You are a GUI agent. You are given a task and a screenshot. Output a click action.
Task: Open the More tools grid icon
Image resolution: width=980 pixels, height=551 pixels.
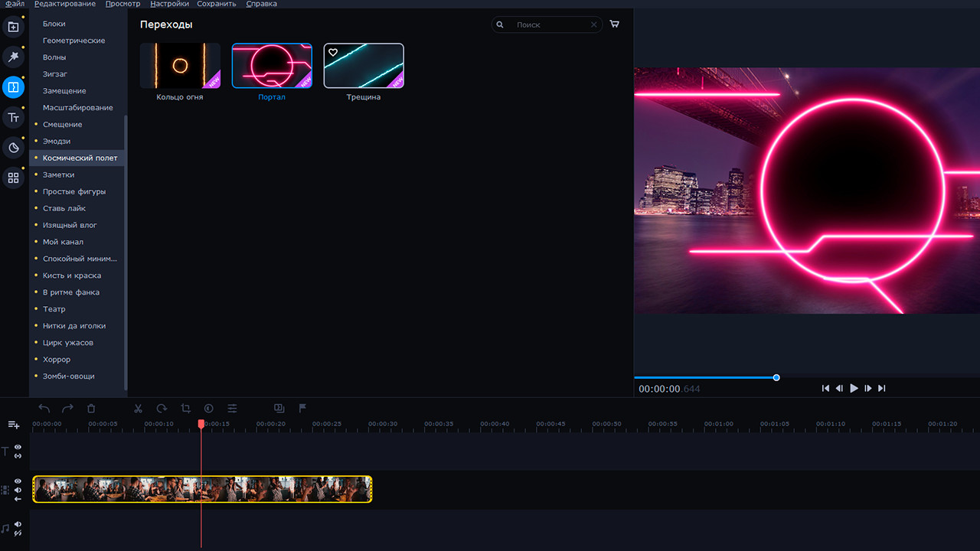pos(13,178)
